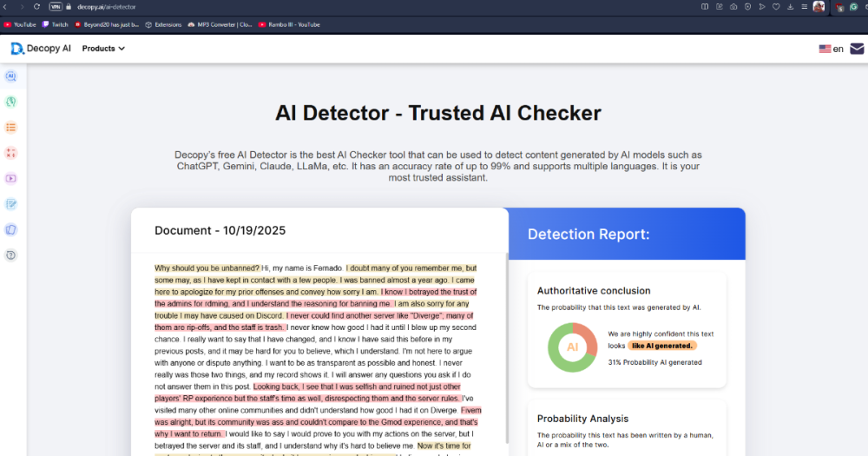This screenshot has height=456, width=868.
Task: Open the red math symbols sidebar tool
Action: (x=11, y=153)
